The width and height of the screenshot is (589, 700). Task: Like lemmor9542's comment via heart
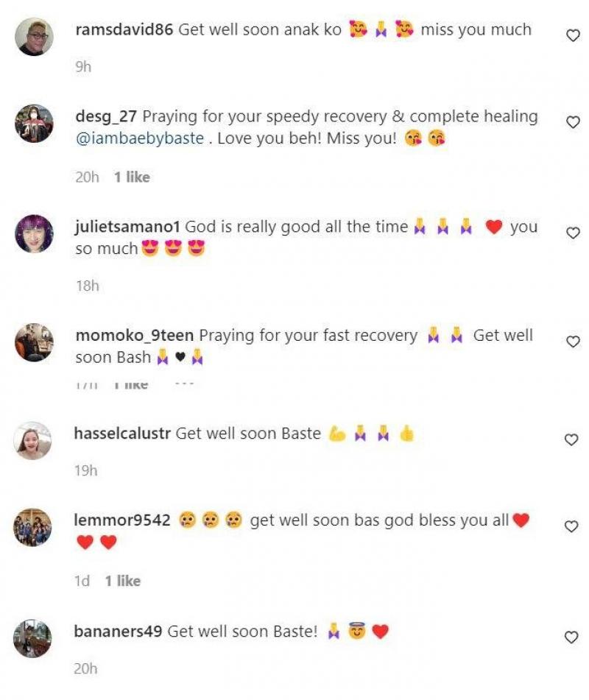pyautogui.click(x=571, y=526)
